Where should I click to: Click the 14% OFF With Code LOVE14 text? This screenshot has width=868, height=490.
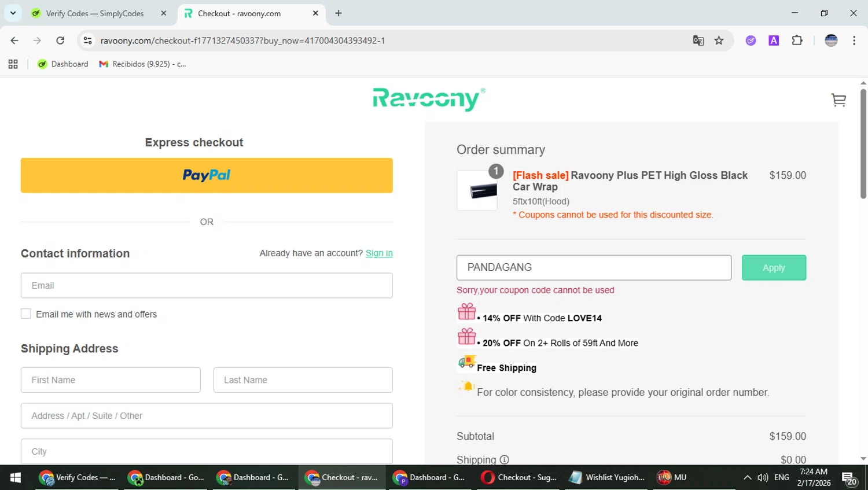542,318
